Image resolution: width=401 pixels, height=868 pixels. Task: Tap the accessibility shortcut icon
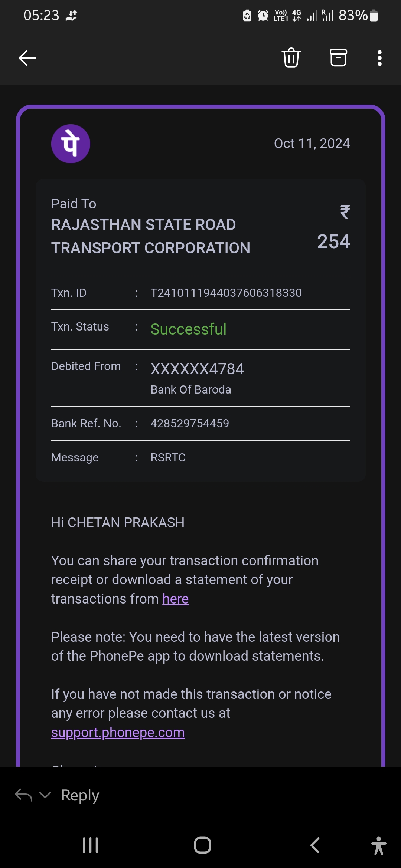(x=378, y=845)
